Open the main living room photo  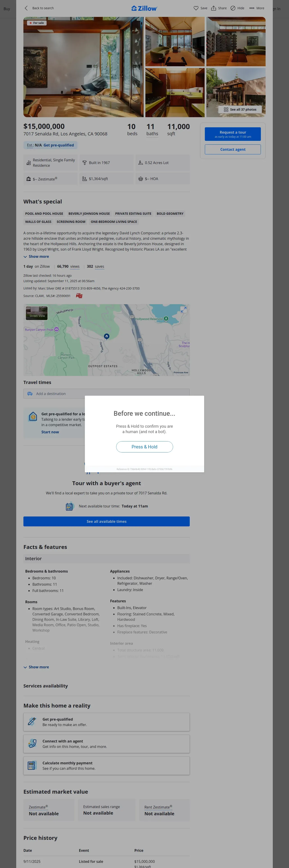[x=84, y=67]
